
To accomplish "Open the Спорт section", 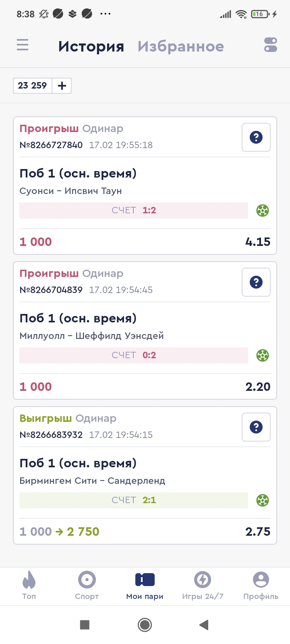I will (x=87, y=585).
